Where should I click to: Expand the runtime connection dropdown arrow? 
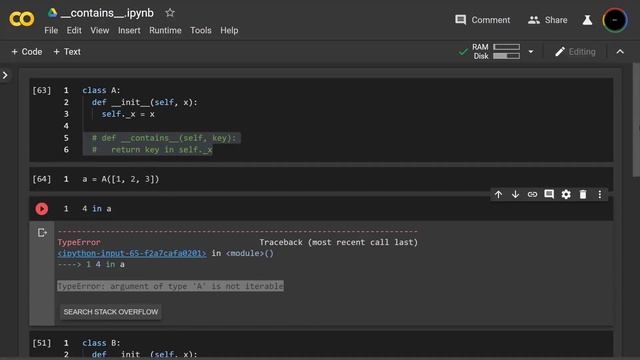[x=531, y=52]
